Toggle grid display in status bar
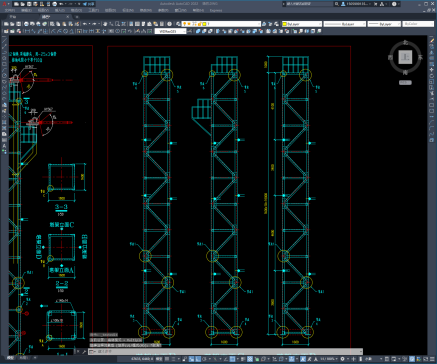The height and width of the screenshot is (364, 437). (167, 359)
